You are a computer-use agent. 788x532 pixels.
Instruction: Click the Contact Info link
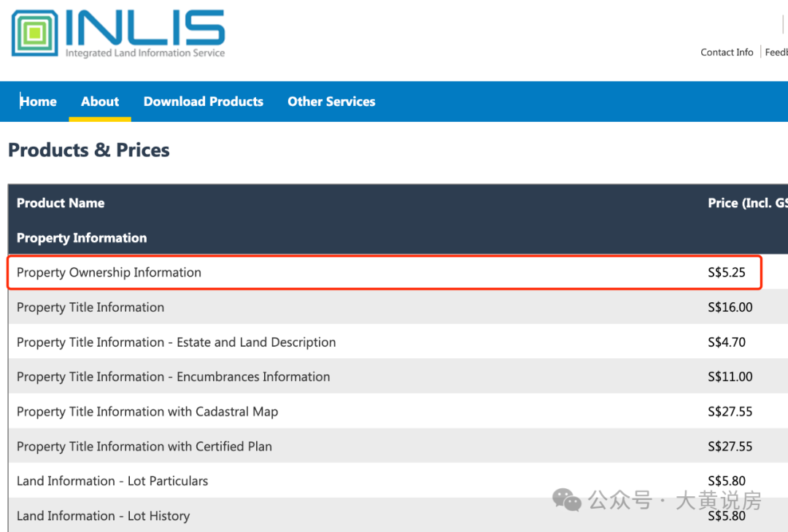click(x=727, y=52)
